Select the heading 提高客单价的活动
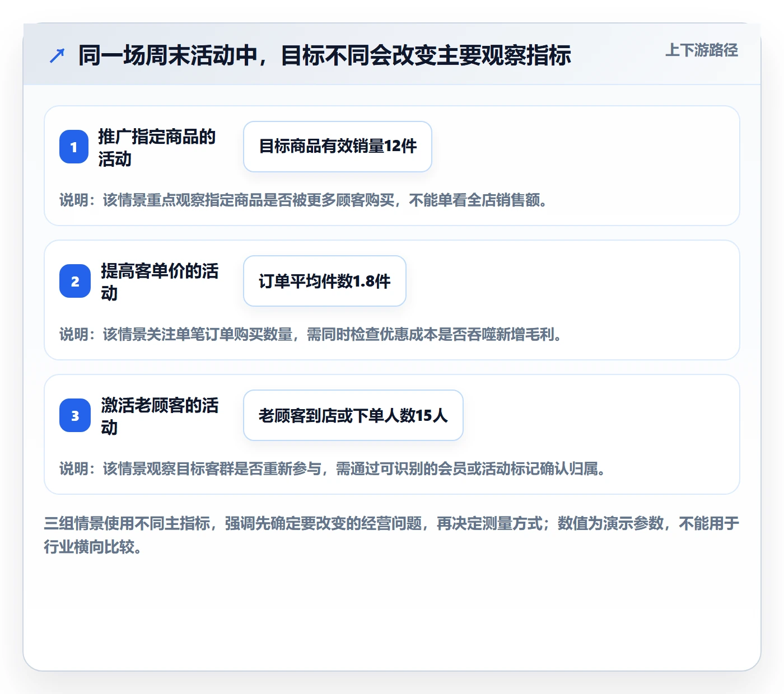Image resolution: width=784 pixels, height=694 pixels. [x=160, y=282]
